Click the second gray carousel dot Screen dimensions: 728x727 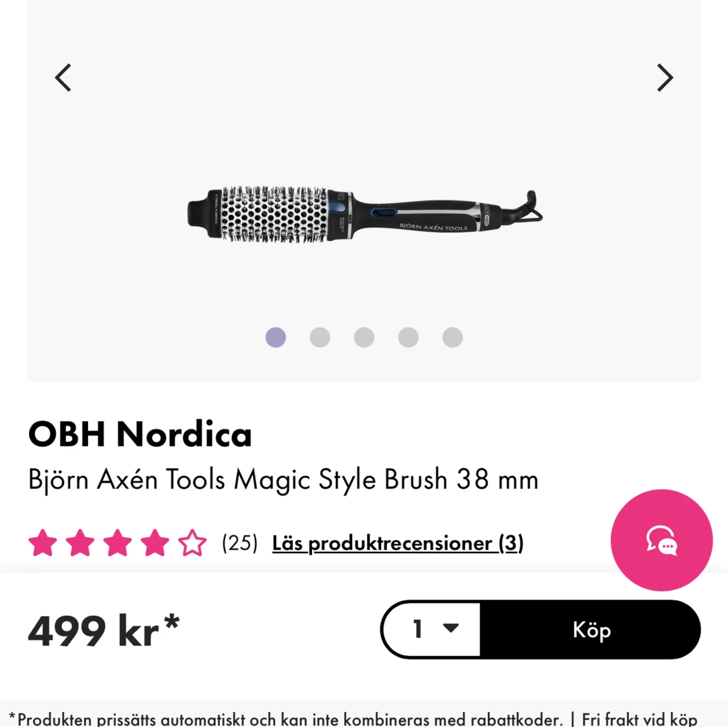320,337
